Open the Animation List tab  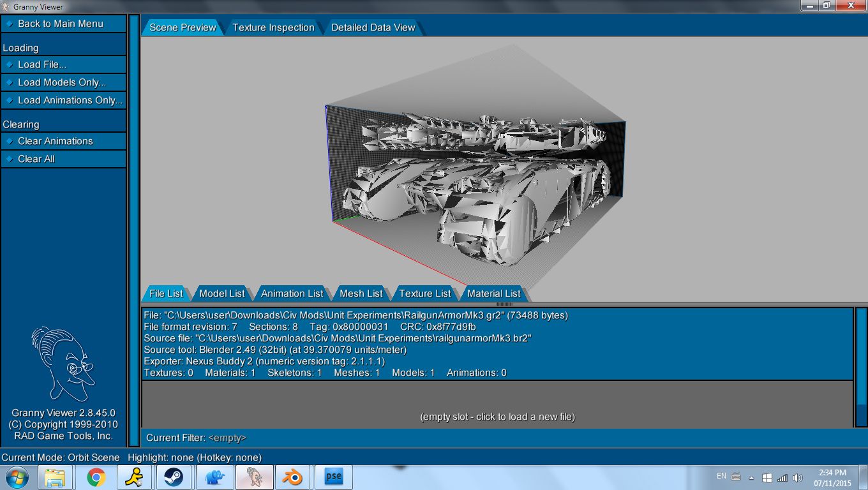point(292,293)
